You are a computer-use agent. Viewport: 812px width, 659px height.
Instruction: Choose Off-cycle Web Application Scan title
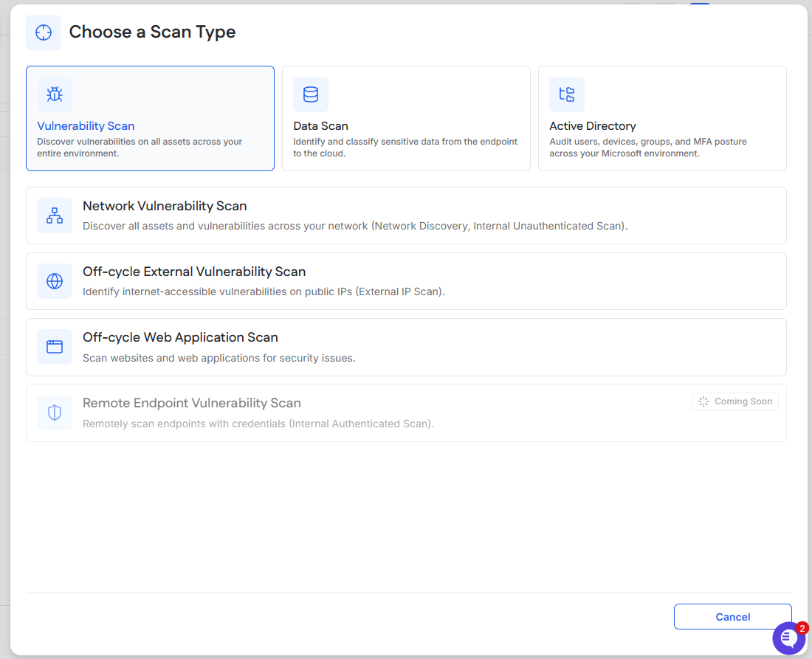pyautogui.click(x=180, y=337)
